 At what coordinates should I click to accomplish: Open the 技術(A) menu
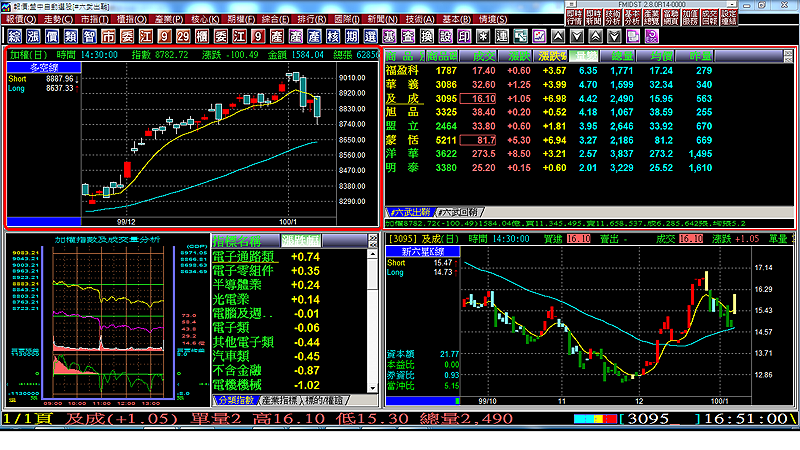point(420,19)
